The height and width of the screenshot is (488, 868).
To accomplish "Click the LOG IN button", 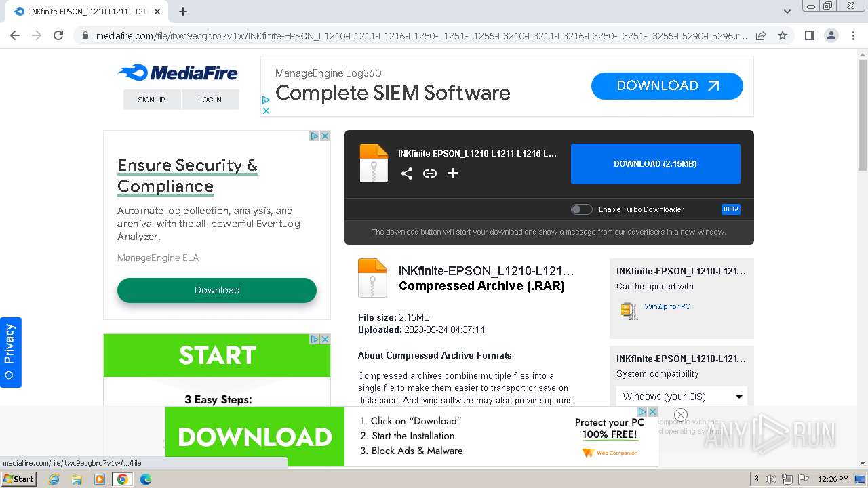I will click(210, 100).
